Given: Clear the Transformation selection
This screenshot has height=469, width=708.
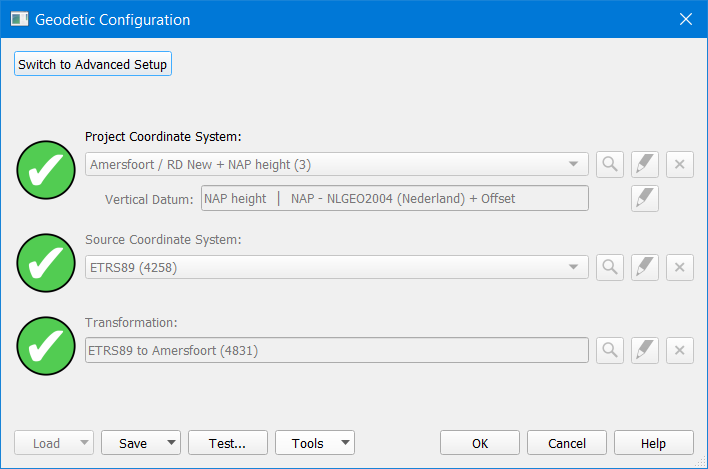Looking at the screenshot, I should (679, 350).
